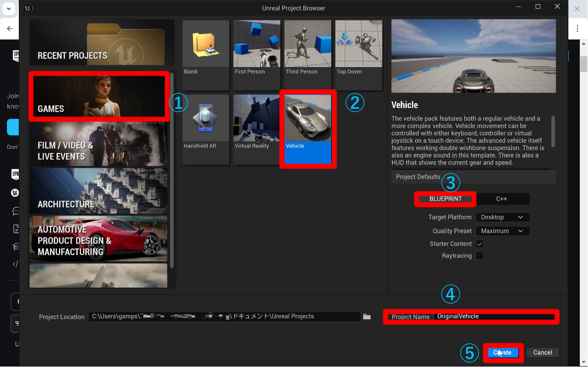Image resolution: width=588 pixels, height=369 pixels.
Task: Close the background browser window
Action: [577, 9]
